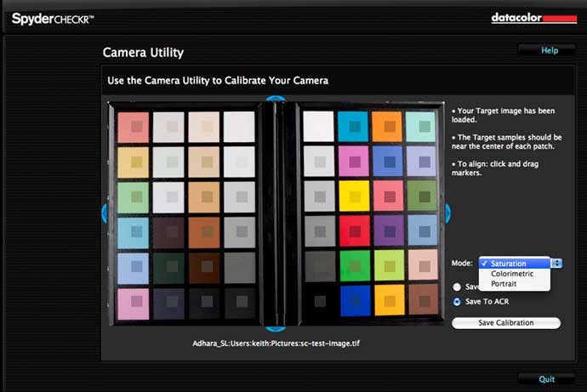
Task: Click the 'Mode:' label
Action: point(462,263)
